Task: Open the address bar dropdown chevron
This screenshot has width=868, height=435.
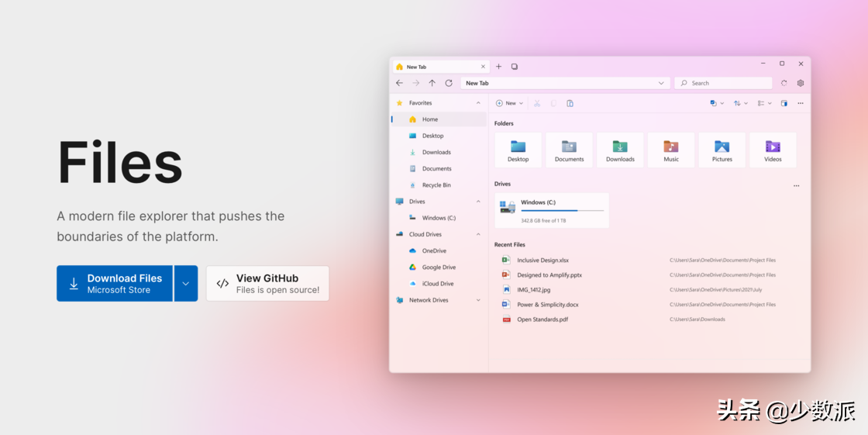Action: (661, 83)
